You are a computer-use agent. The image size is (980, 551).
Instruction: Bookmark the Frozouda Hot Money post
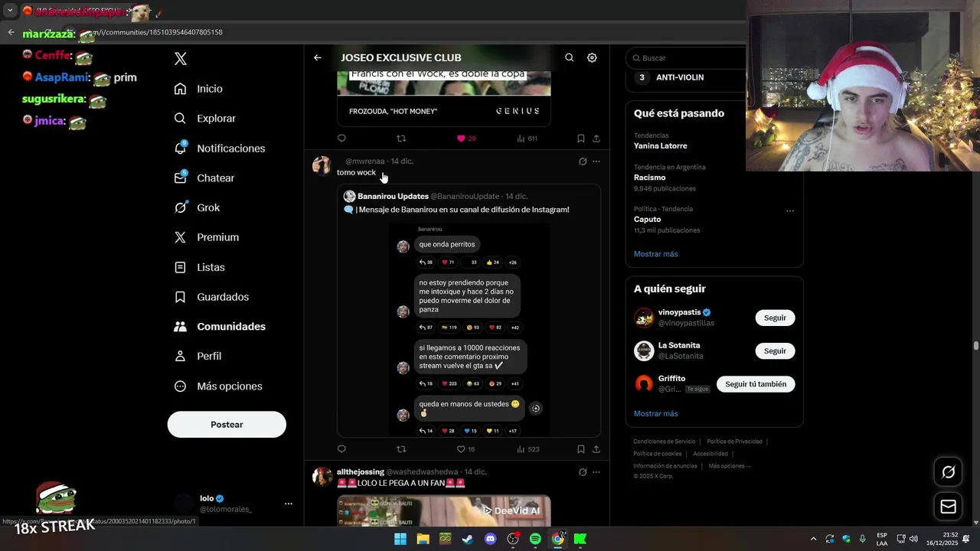pos(580,139)
